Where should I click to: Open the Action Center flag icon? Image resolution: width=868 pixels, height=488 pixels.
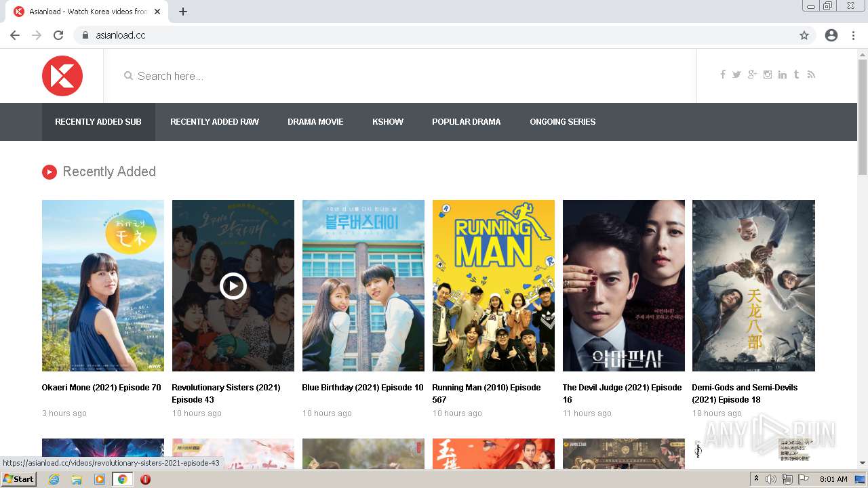pos(804,479)
